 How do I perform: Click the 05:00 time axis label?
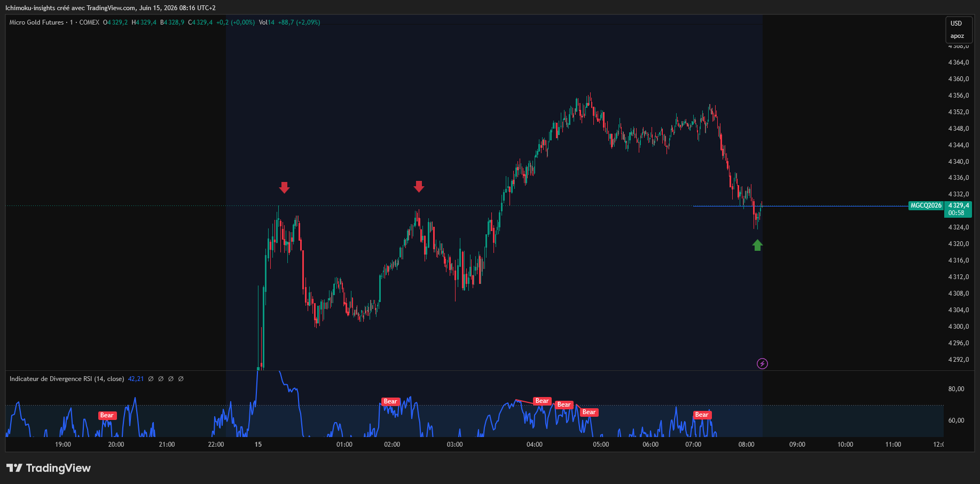[x=601, y=445]
